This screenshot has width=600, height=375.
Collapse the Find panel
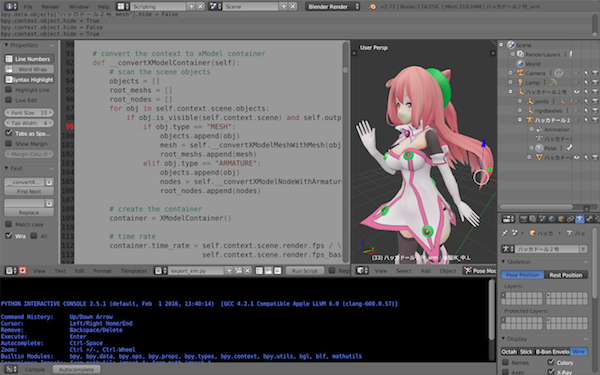pyautogui.click(x=6, y=168)
